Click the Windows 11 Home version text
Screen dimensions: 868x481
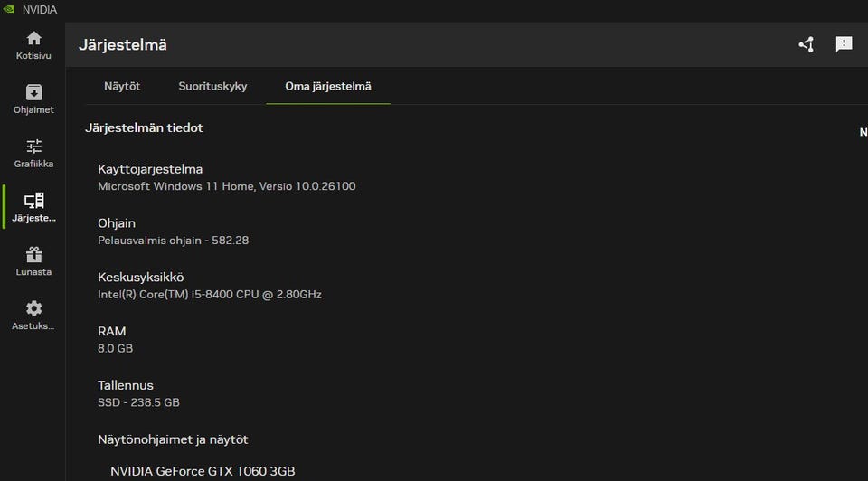pos(226,186)
